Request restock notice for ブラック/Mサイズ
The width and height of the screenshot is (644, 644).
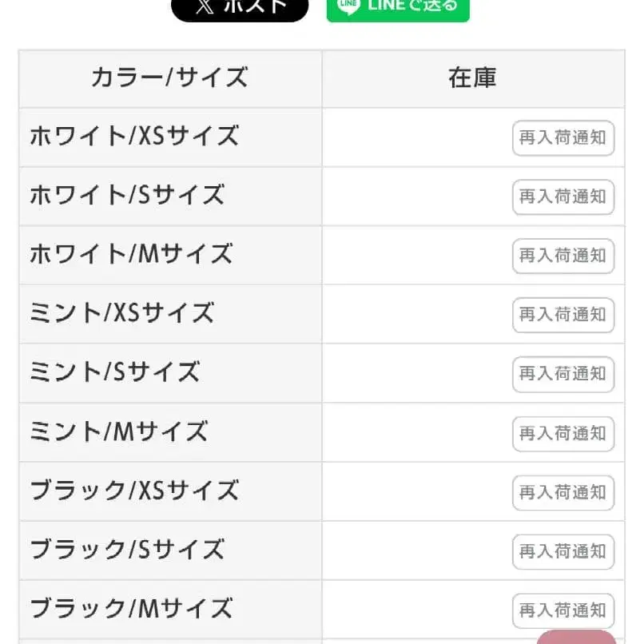tap(563, 610)
